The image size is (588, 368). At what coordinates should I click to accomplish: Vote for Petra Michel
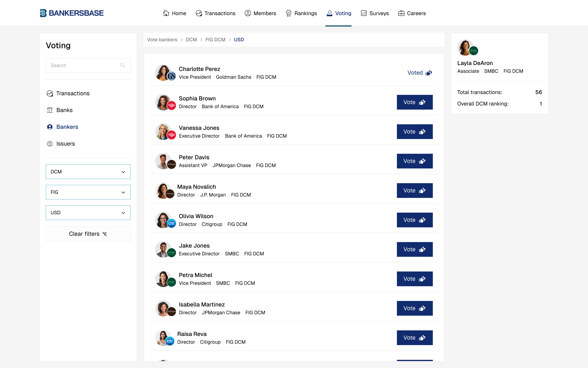tap(415, 279)
